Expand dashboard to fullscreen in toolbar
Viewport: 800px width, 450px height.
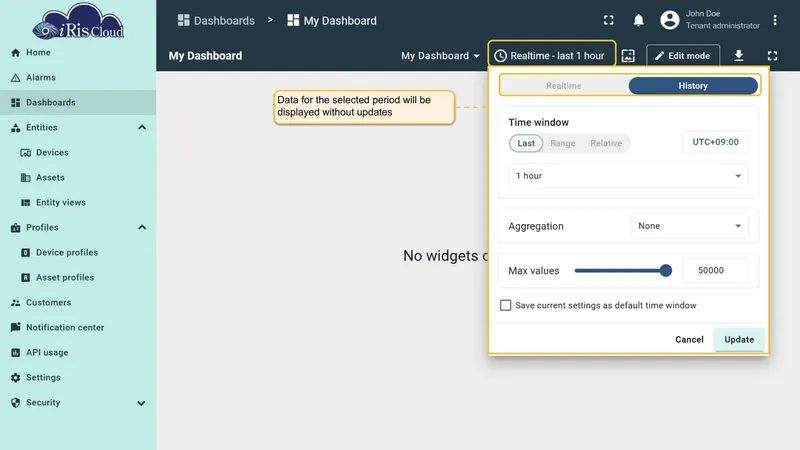coord(772,56)
